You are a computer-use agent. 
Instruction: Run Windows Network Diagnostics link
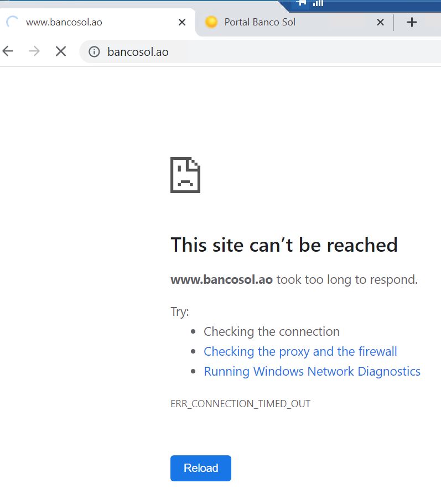[x=312, y=371]
